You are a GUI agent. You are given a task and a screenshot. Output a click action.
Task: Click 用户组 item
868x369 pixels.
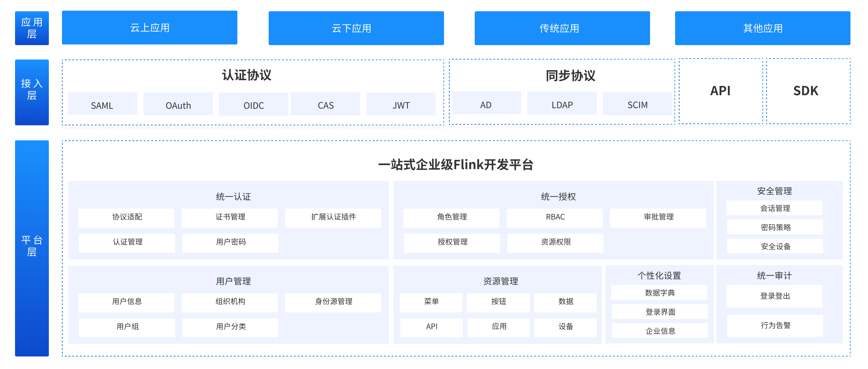pyautogui.click(x=127, y=328)
